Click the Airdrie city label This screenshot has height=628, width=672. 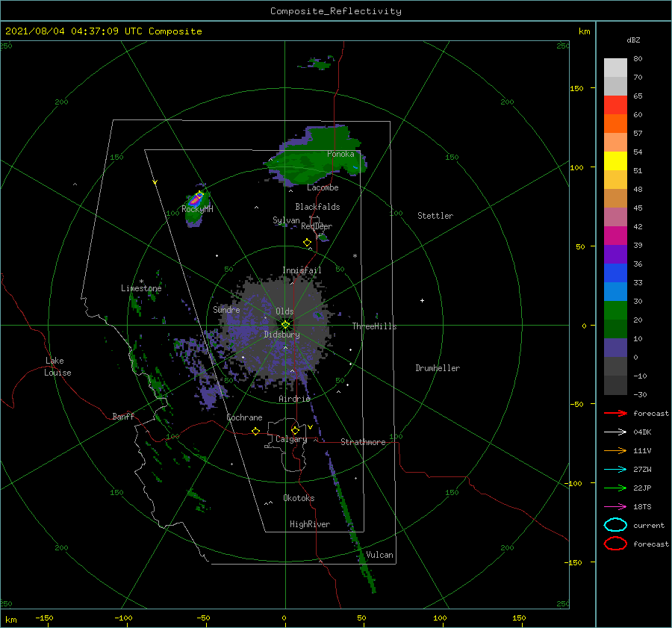pos(294,399)
